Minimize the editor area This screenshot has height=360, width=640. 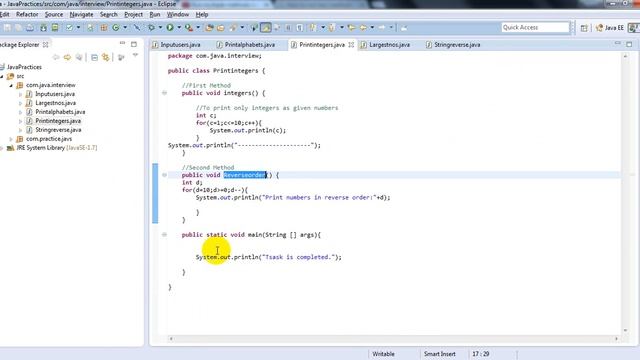tap(618, 43)
